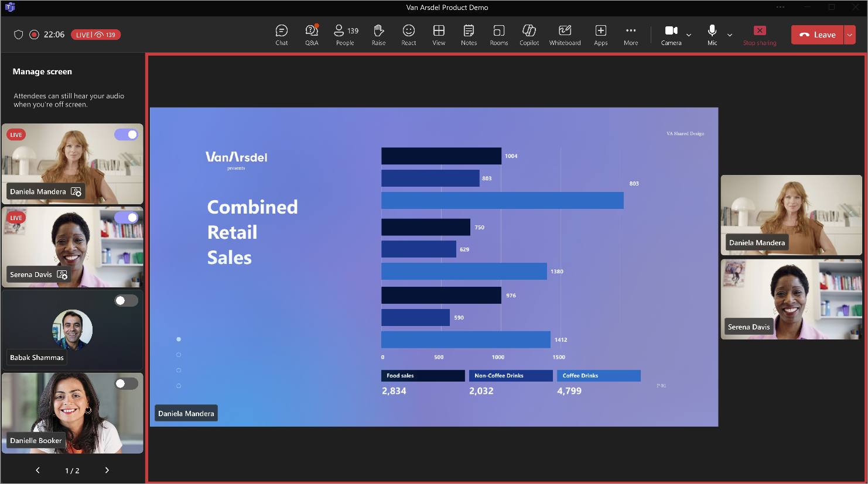This screenshot has width=868, height=484.
Task: Bring Babak Shammas on screen
Action: pos(126,300)
